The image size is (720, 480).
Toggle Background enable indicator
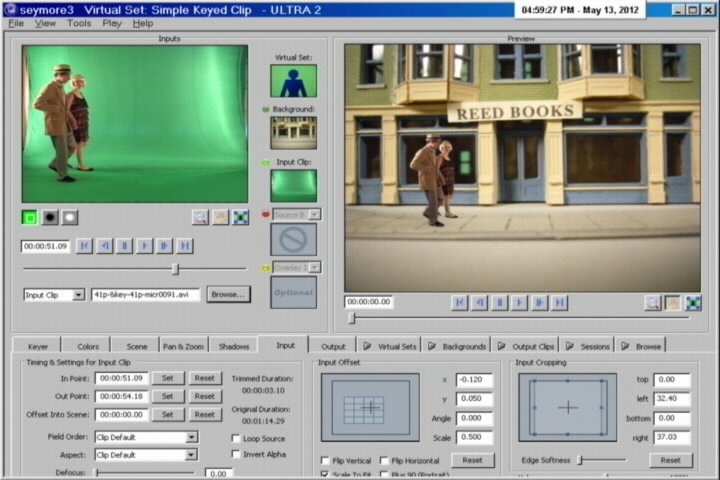(265, 109)
